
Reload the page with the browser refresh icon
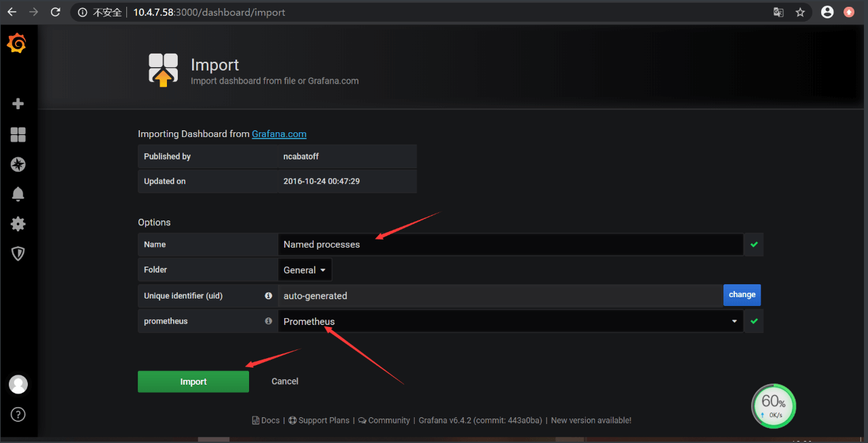[x=56, y=12]
